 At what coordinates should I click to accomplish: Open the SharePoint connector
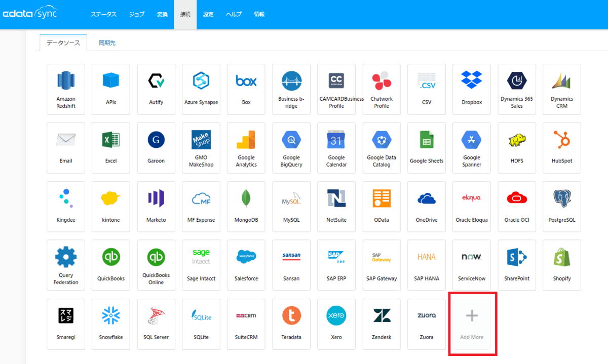(517, 265)
